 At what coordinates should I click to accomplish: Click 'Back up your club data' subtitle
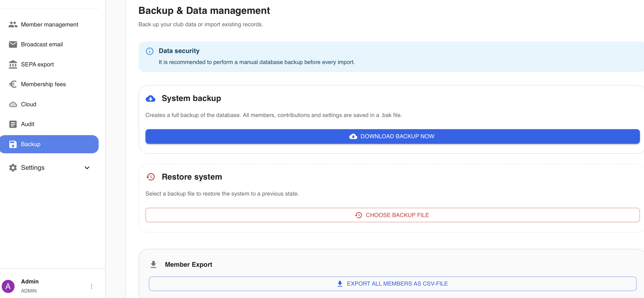click(201, 24)
